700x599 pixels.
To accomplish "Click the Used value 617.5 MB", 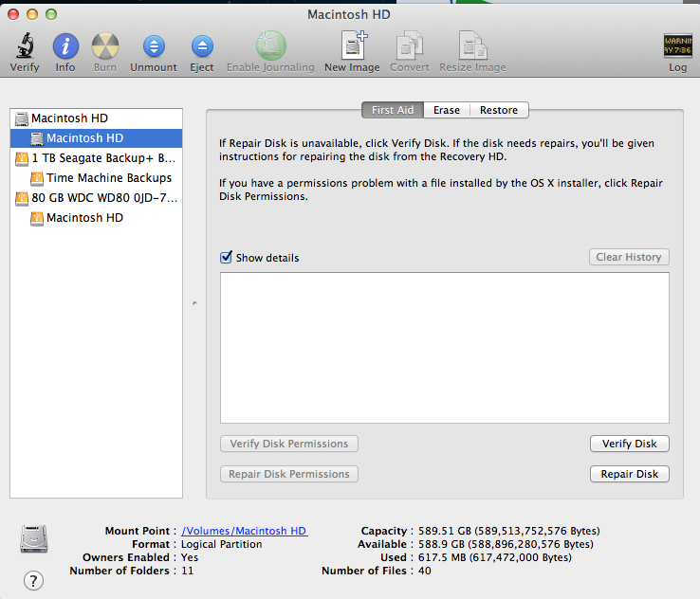I will (494, 557).
